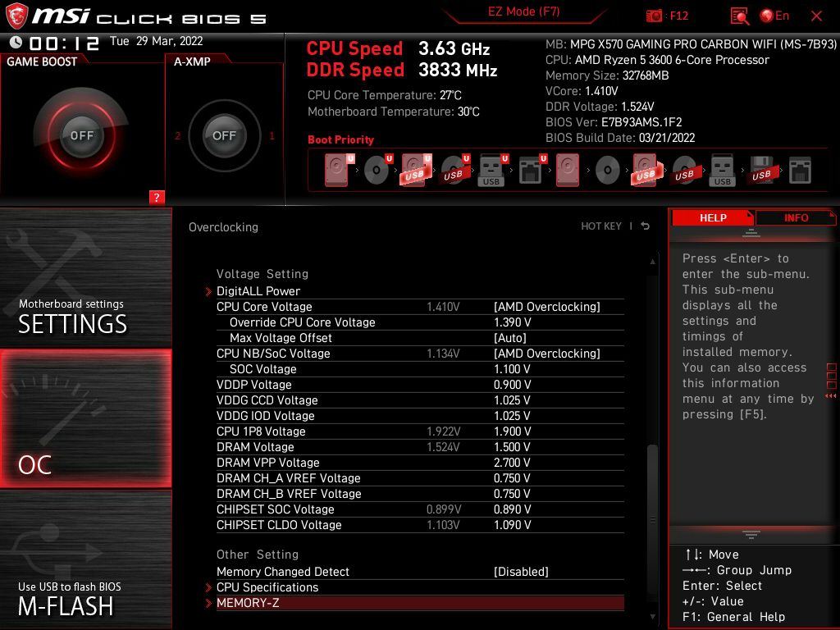
Task: Go back using the return arrow icon
Action: pos(645,226)
